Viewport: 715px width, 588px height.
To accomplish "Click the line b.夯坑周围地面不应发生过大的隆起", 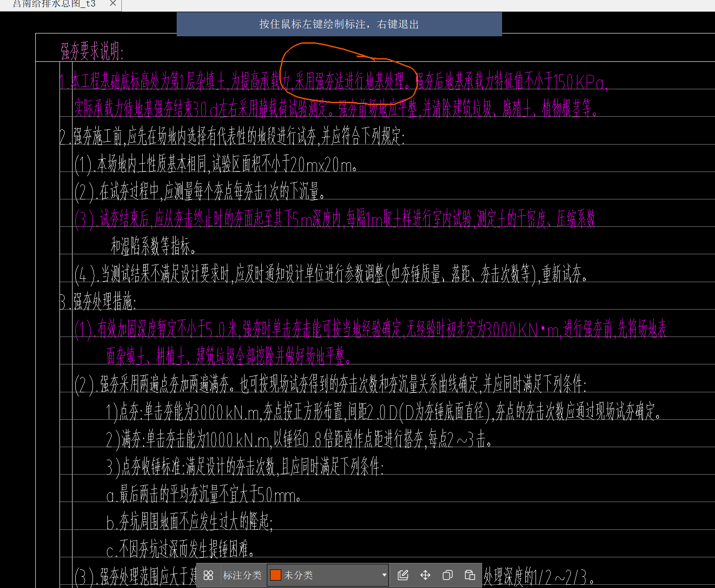I will pyautogui.click(x=190, y=522).
